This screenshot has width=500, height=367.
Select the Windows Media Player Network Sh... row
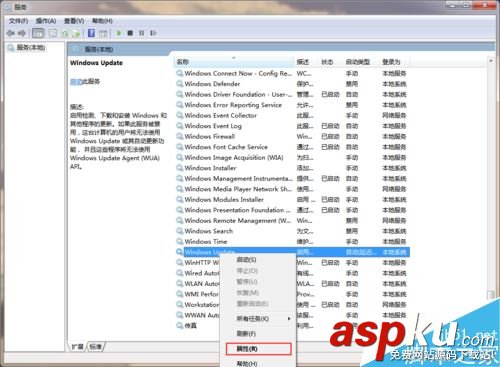click(292, 189)
